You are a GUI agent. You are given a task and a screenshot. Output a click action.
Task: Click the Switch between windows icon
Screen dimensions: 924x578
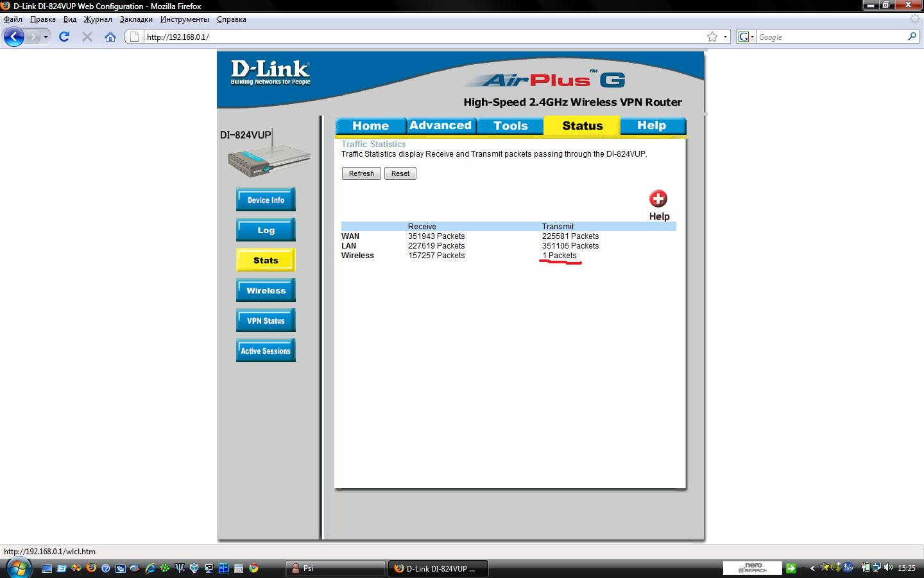coord(62,568)
